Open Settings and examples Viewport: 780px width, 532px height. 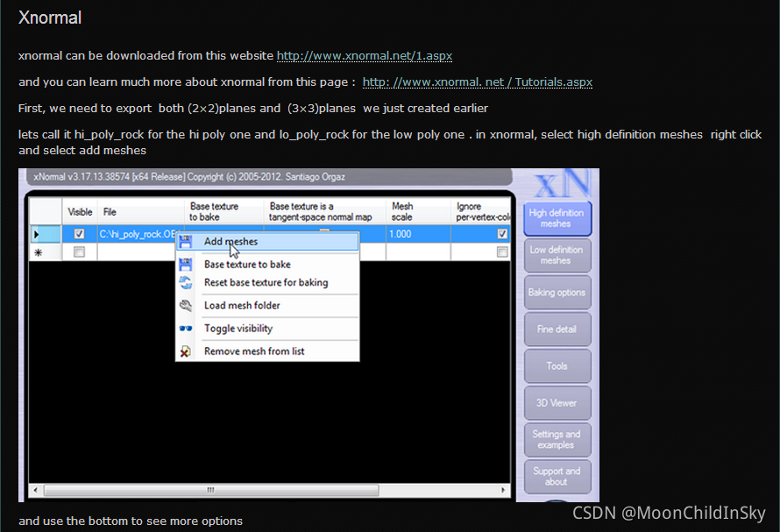click(x=557, y=439)
